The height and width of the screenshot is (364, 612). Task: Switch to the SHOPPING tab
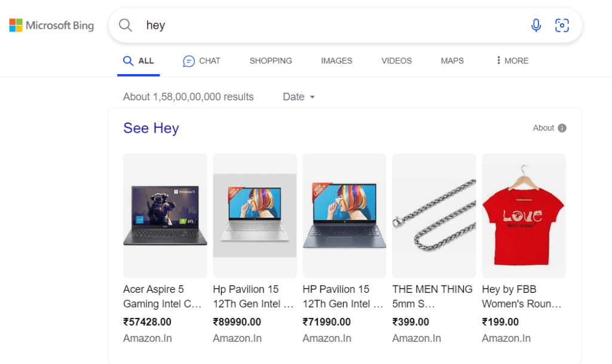click(270, 60)
